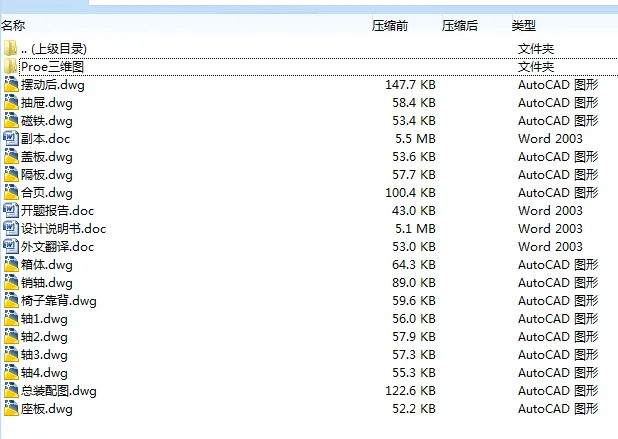Select the 外文翻译.doc file name

[x=57, y=247]
